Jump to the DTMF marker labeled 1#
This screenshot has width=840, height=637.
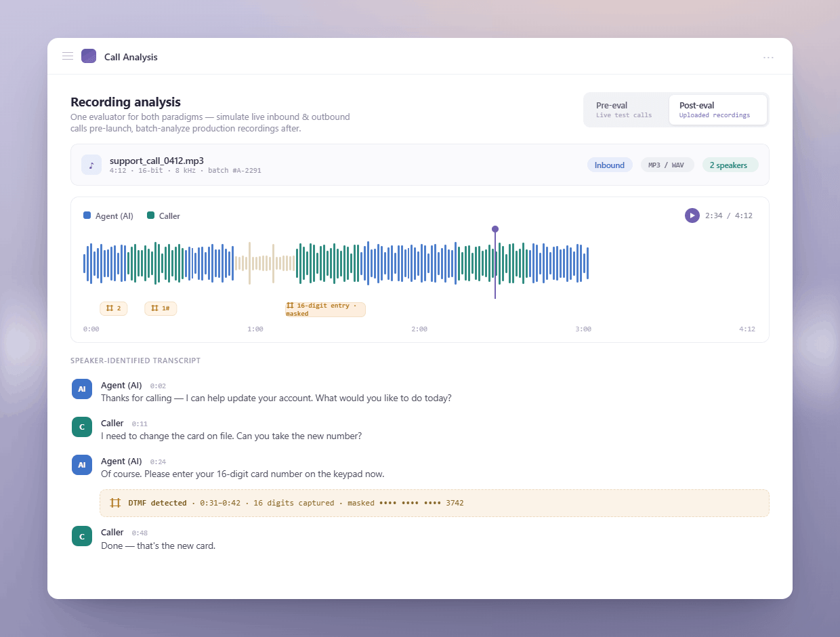pos(161,308)
